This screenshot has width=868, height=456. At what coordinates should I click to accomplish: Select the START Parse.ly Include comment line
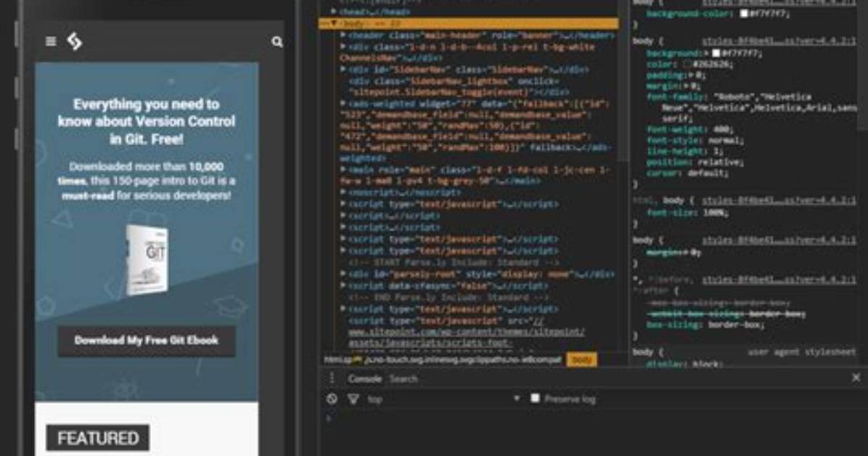tap(454, 263)
